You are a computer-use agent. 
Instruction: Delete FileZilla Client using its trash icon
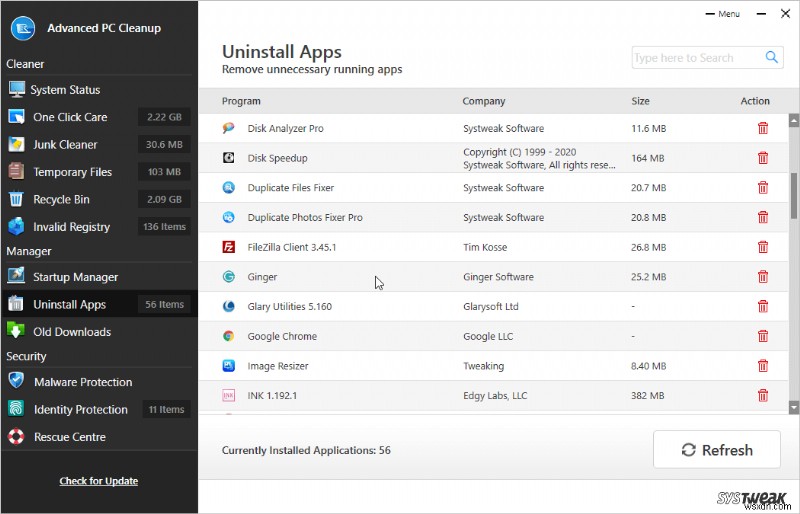point(763,247)
